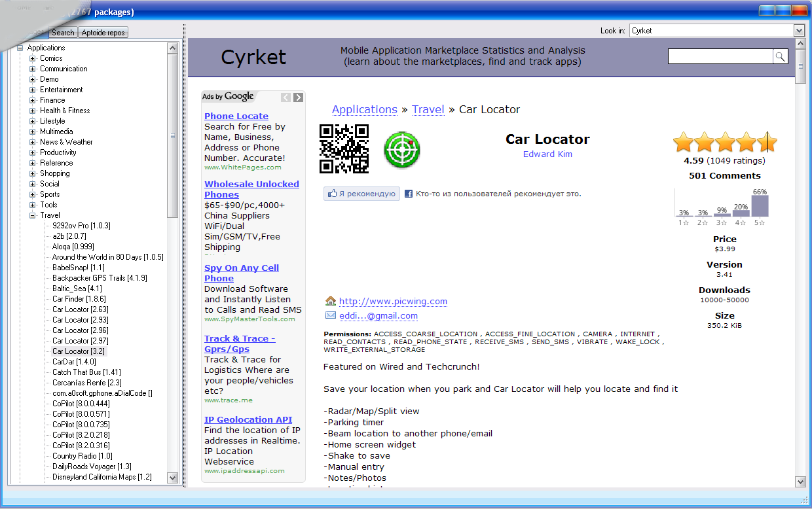Select the Shopping category label

coord(55,173)
